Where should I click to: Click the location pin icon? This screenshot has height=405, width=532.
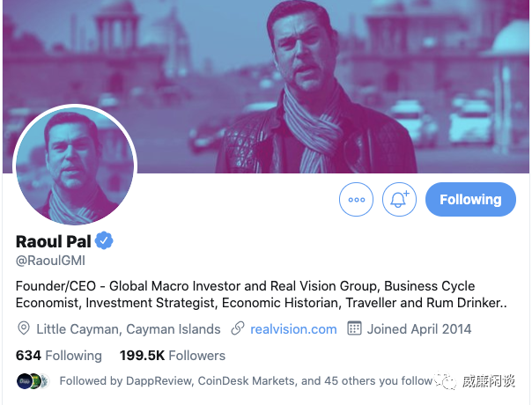(24, 328)
